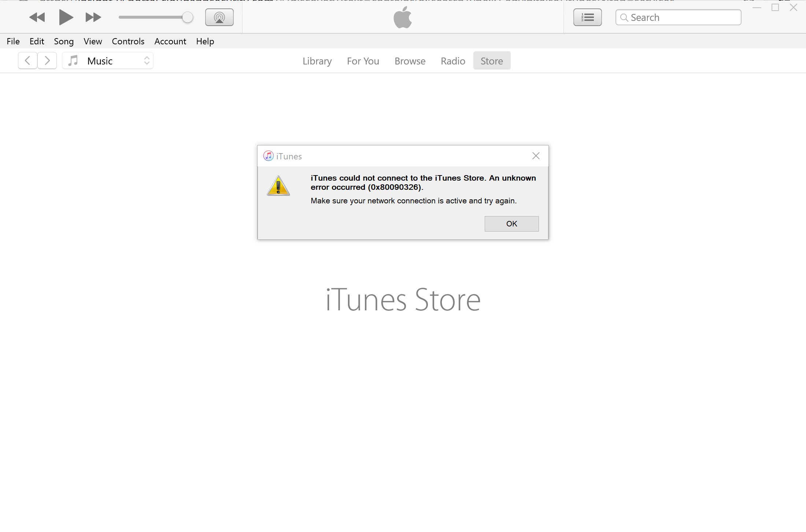
Task: Open the Help menu
Action: 205,41
